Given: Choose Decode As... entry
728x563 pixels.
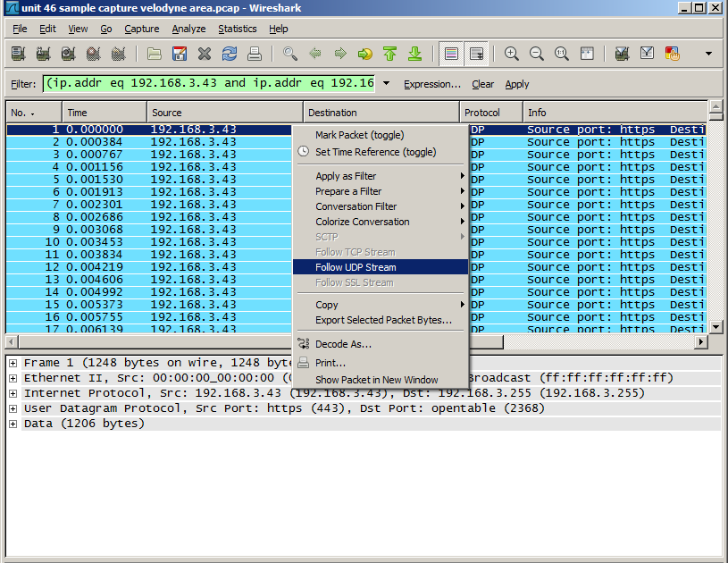Looking at the screenshot, I should [381, 344].
